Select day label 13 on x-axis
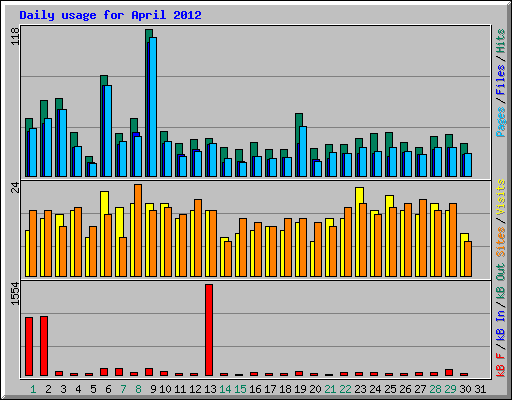The width and height of the screenshot is (512, 400). [210, 389]
